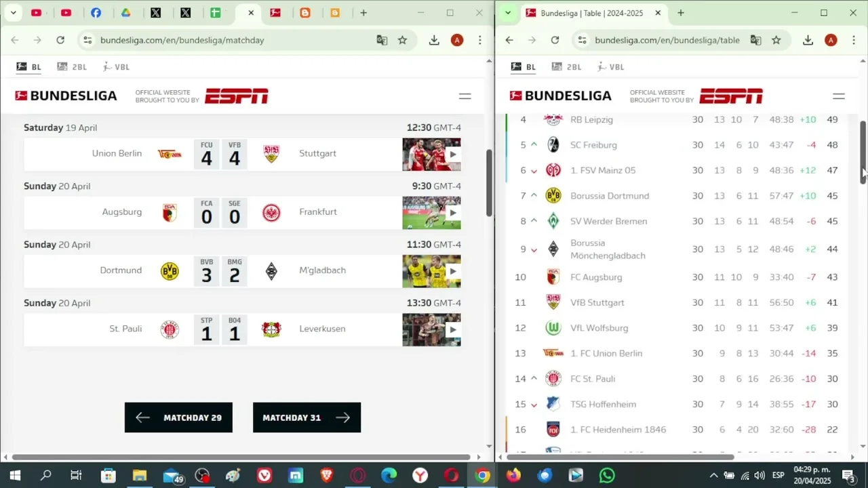Screen dimensions: 868x488
Task: Open File Explorer from the taskbar
Action: coord(139,475)
